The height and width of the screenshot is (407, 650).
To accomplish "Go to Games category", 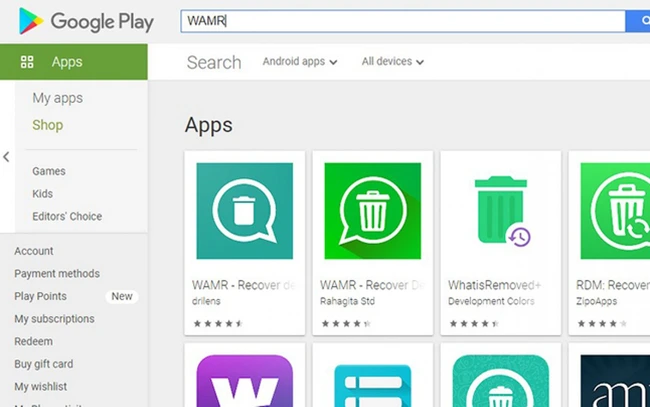I will point(49,171).
